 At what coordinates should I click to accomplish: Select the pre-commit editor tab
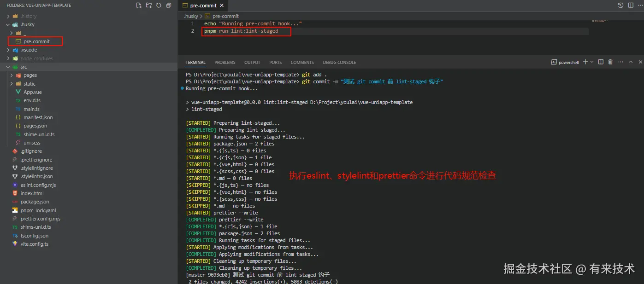[203, 6]
